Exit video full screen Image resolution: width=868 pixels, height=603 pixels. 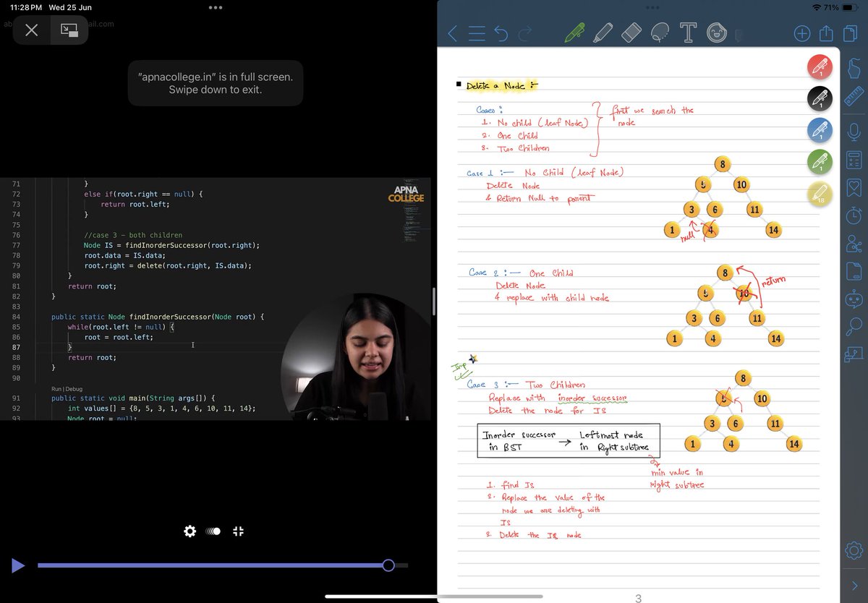point(239,531)
